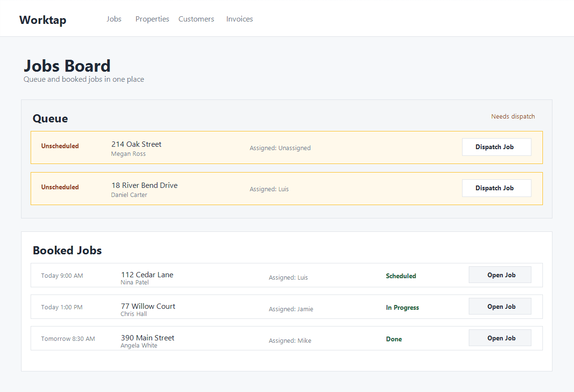Switch to the Properties section
This screenshot has height=392, width=574.
coord(152,19)
